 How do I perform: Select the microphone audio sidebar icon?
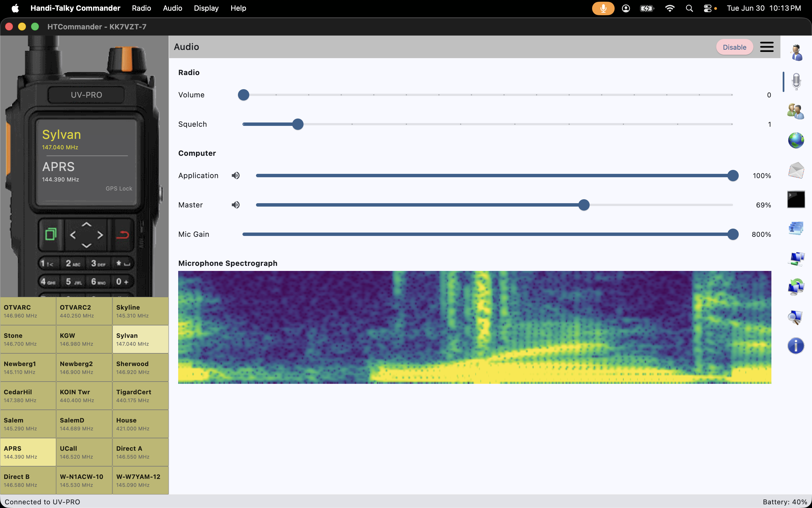(796, 82)
